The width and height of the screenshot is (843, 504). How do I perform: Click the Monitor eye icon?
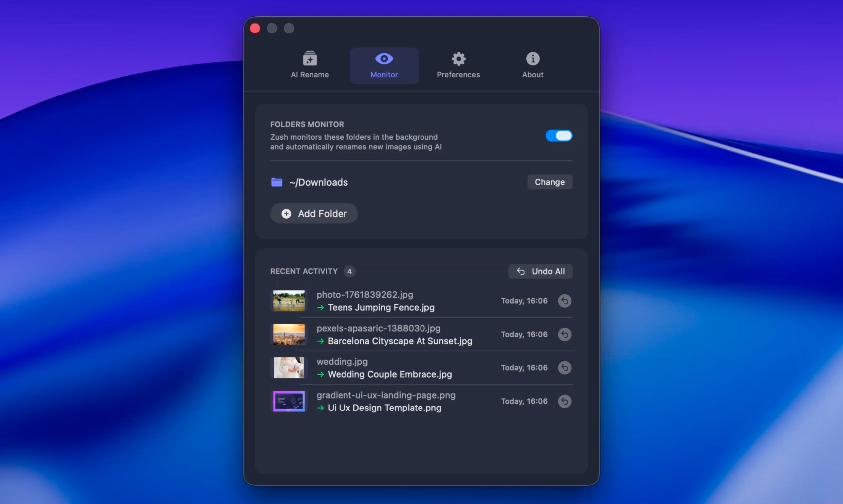point(384,59)
